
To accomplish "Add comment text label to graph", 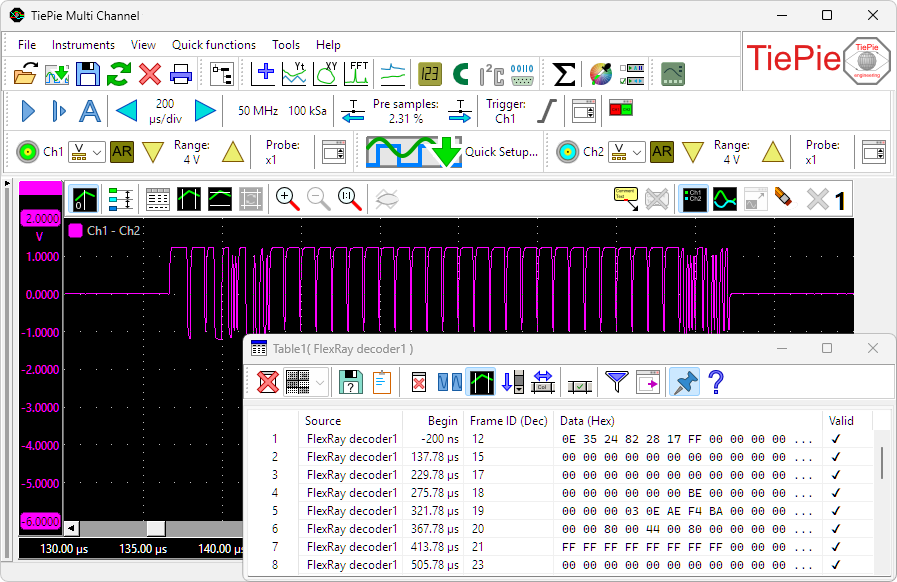I will click(626, 199).
